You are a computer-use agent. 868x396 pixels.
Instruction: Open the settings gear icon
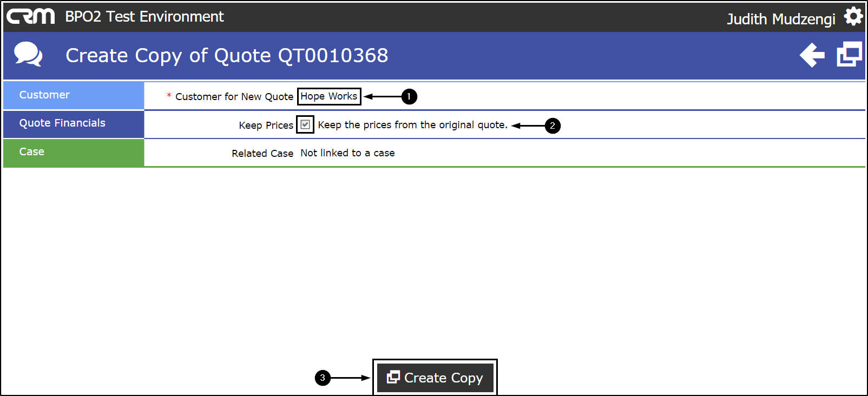pyautogui.click(x=853, y=16)
